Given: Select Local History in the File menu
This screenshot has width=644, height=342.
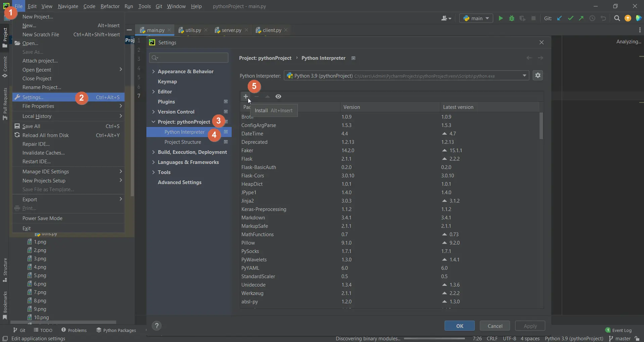Looking at the screenshot, I should pyautogui.click(x=37, y=116).
